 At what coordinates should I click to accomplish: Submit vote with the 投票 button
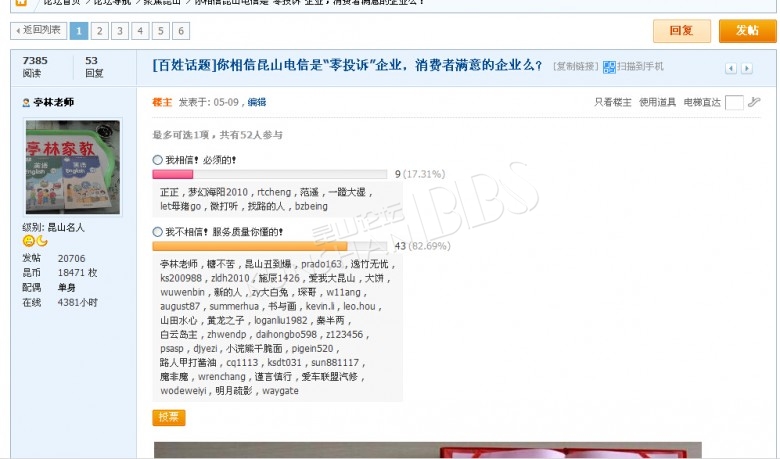(168, 417)
